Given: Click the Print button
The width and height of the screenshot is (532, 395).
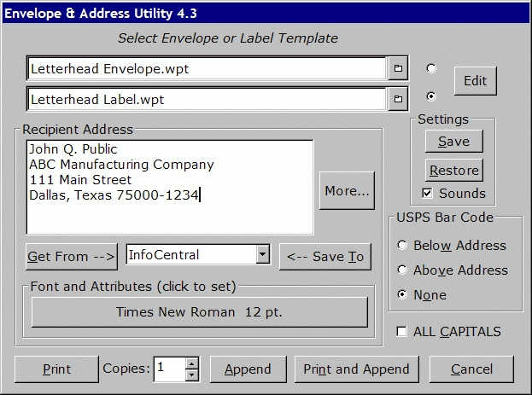Looking at the screenshot, I should coord(56,369).
